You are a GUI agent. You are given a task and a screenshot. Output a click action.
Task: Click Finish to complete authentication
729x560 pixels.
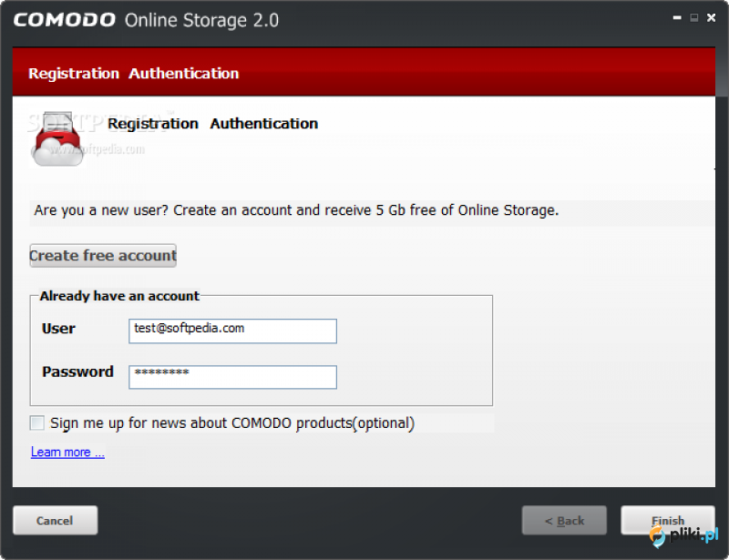(x=668, y=521)
